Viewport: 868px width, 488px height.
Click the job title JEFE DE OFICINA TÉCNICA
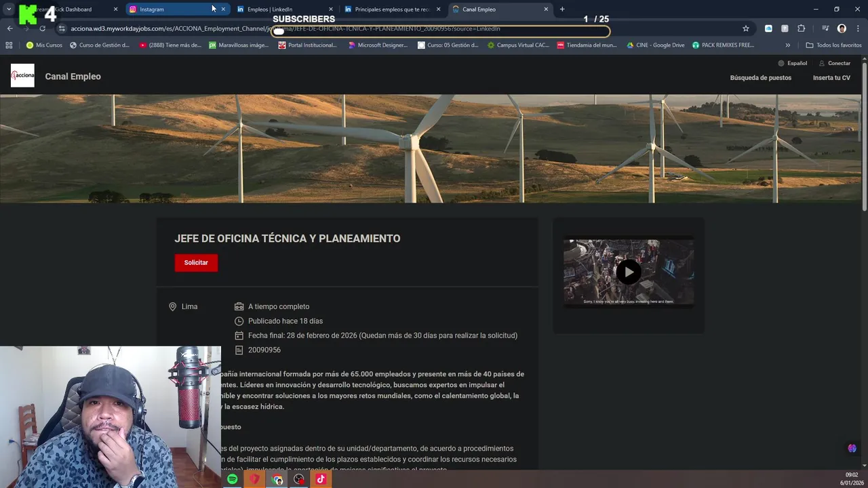(x=287, y=239)
